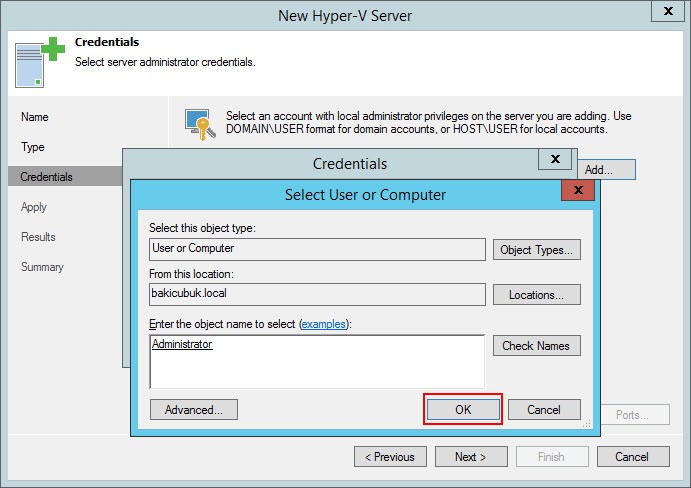The image size is (691, 488).
Task: Select the User or Computer type field
Action: click(x=317, y=249)
